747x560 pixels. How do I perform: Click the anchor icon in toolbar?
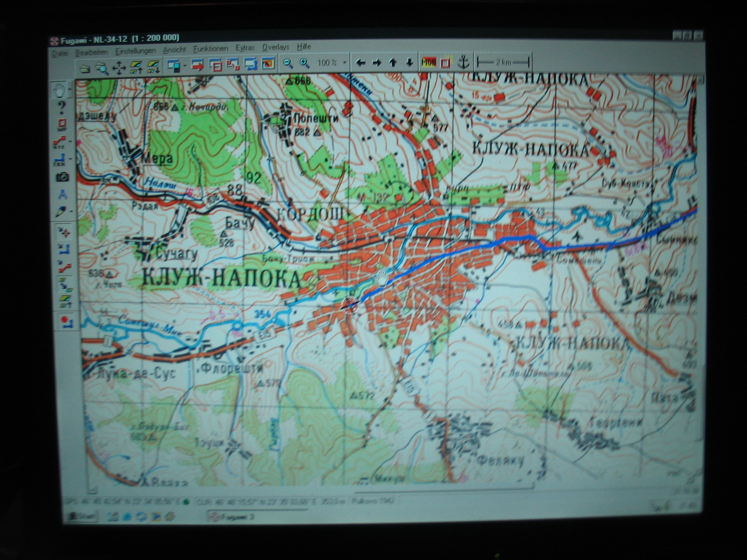pos(464,62)
